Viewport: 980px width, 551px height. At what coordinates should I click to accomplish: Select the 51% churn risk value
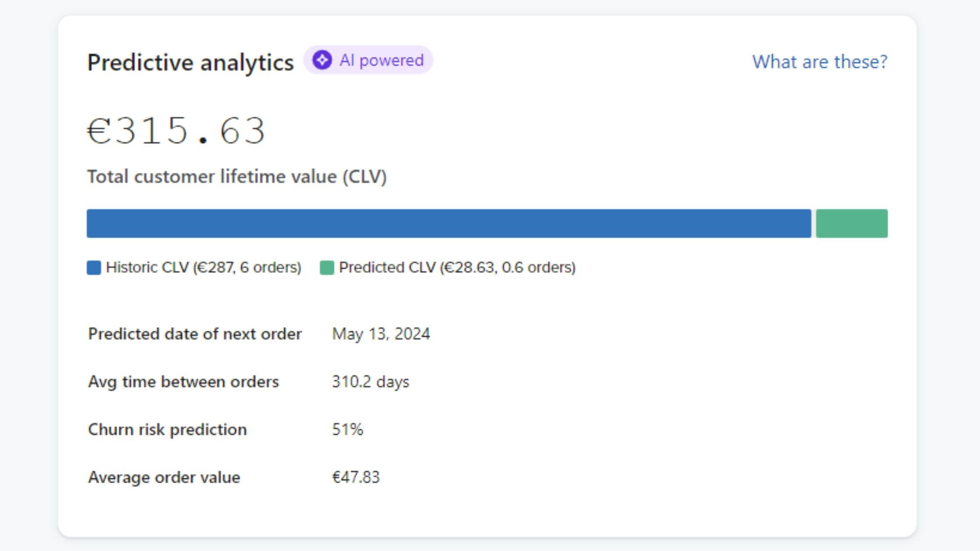point(347,429)
